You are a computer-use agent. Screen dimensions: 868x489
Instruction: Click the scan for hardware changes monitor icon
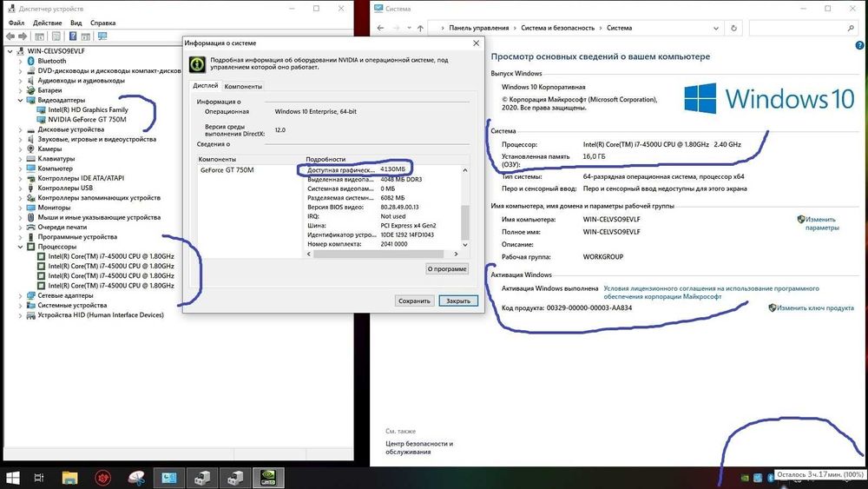tap(102, 36)
